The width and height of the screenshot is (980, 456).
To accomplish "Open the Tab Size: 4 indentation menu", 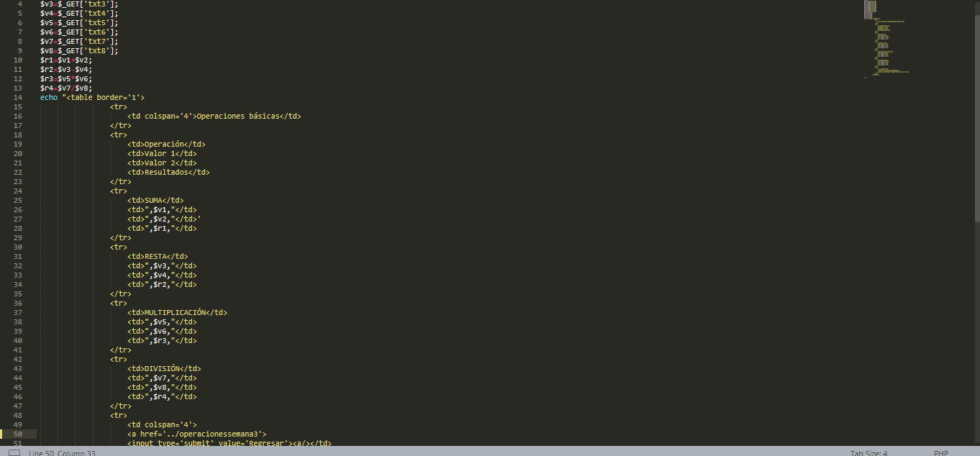I will [x=868, y=453].
